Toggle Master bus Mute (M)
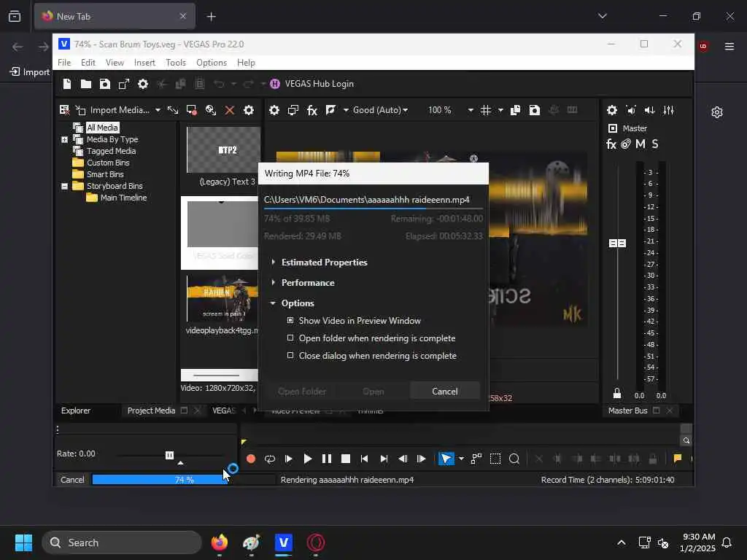 [640, 144]
